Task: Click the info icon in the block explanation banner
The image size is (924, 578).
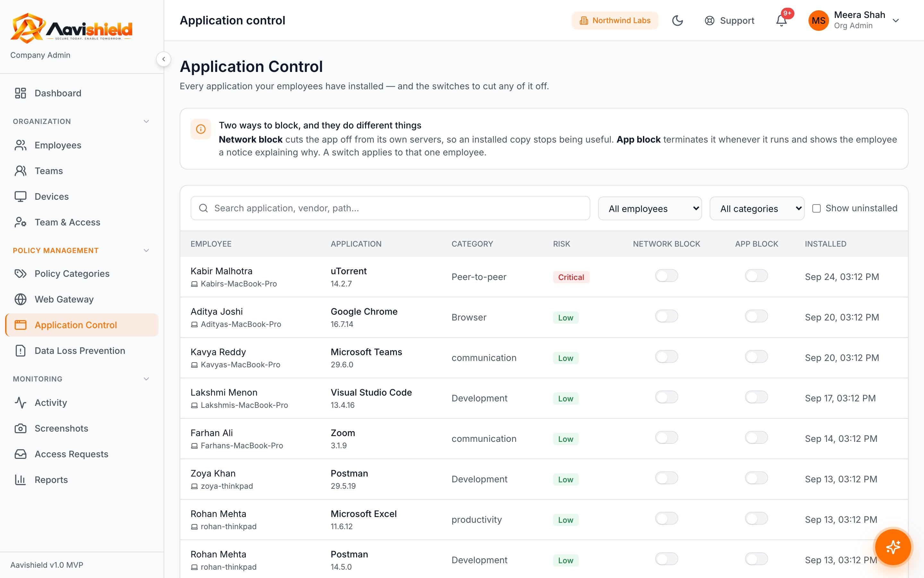Action: (x=201, y=129)
